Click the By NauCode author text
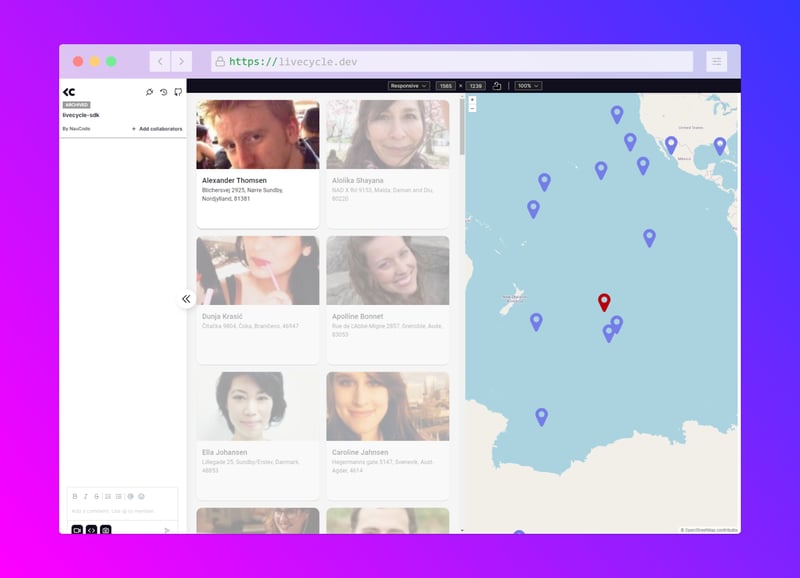This screenshot has width=800, height=578. pos(77,129)
